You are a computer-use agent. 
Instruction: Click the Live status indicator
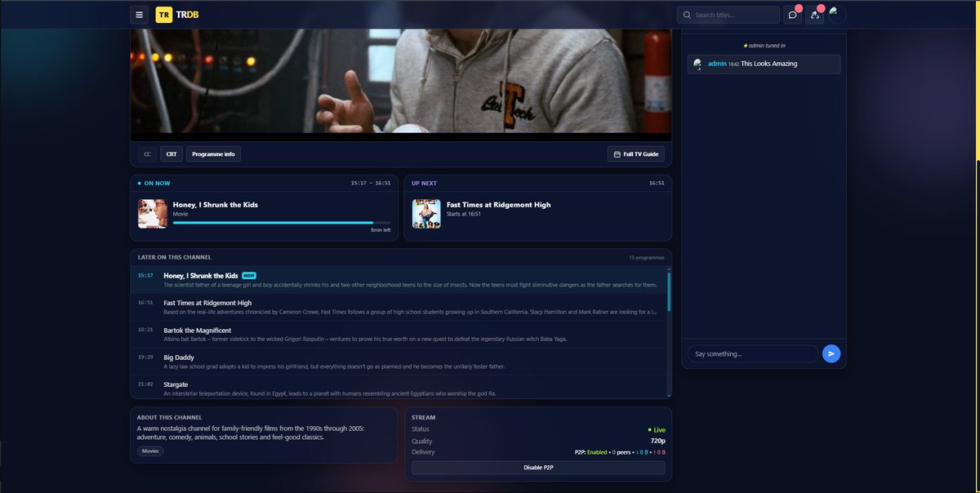(657, 429)
